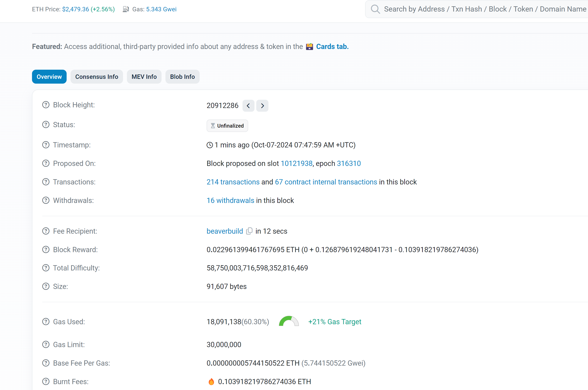Click the search magnifier icon
The width and height of the screenshot is (588, 390).
click(375, 9)
